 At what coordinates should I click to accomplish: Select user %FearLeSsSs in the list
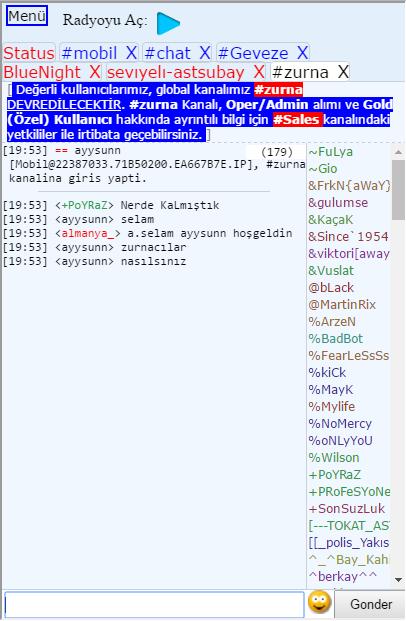click(x=349, y=356)
